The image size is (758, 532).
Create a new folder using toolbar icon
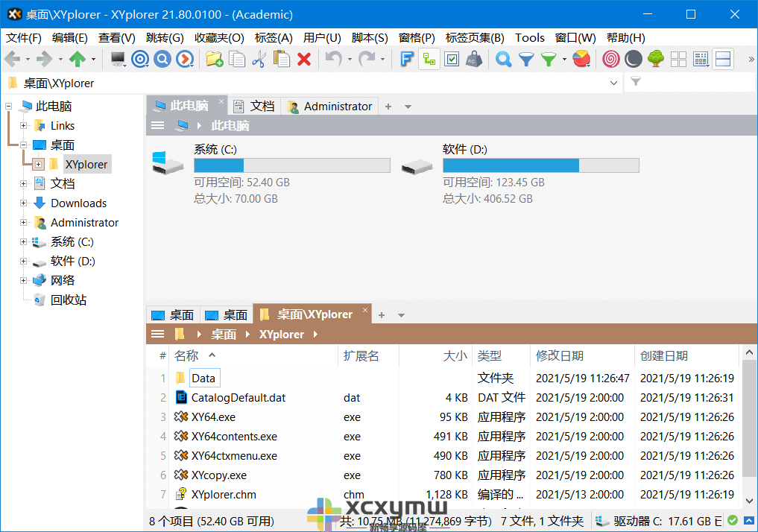point(214,60)
